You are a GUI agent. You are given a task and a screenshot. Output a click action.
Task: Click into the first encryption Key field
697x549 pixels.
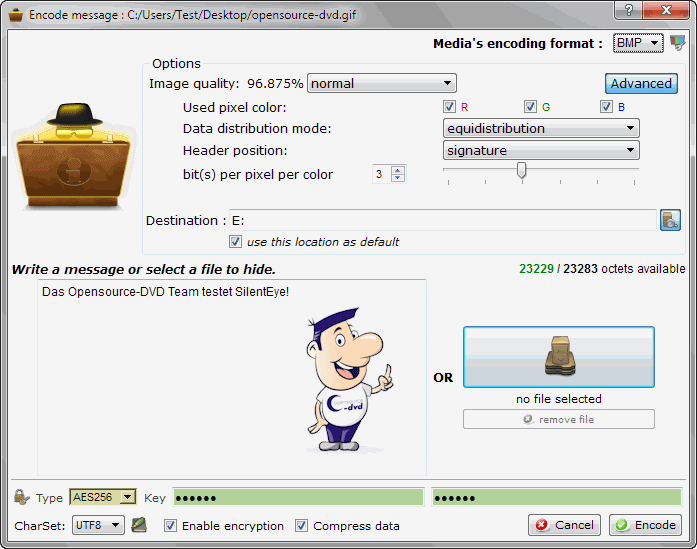pos(297,497)
